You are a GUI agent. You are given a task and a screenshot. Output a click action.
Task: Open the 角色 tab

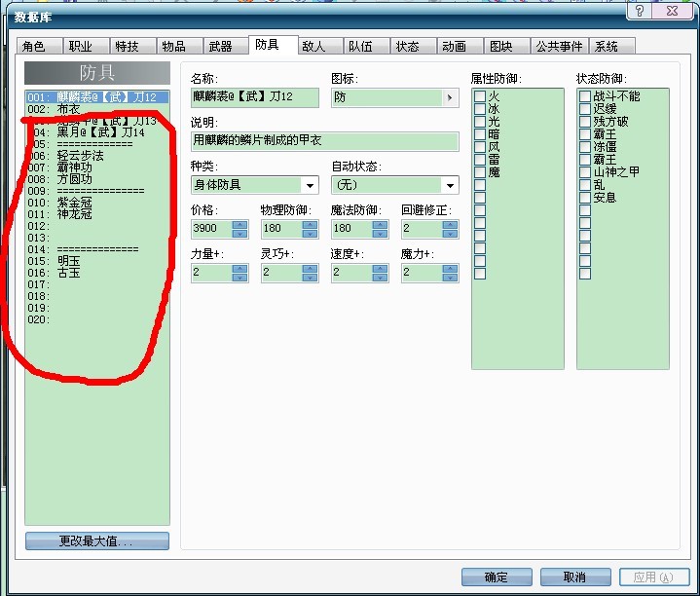coord(39,46)
